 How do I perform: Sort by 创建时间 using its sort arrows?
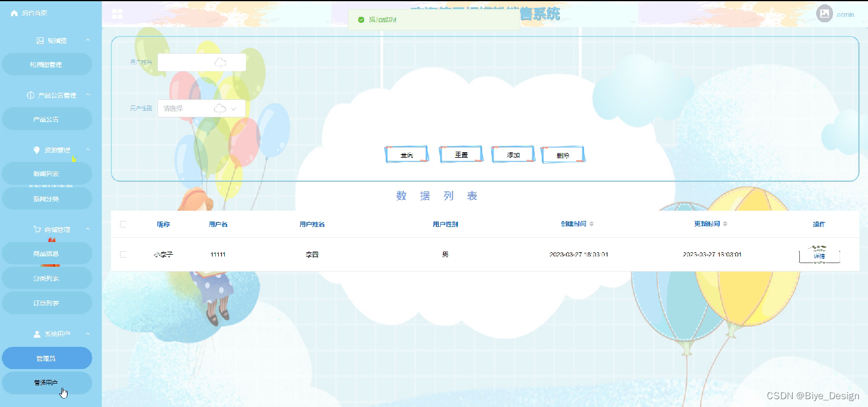pos(591,224)
